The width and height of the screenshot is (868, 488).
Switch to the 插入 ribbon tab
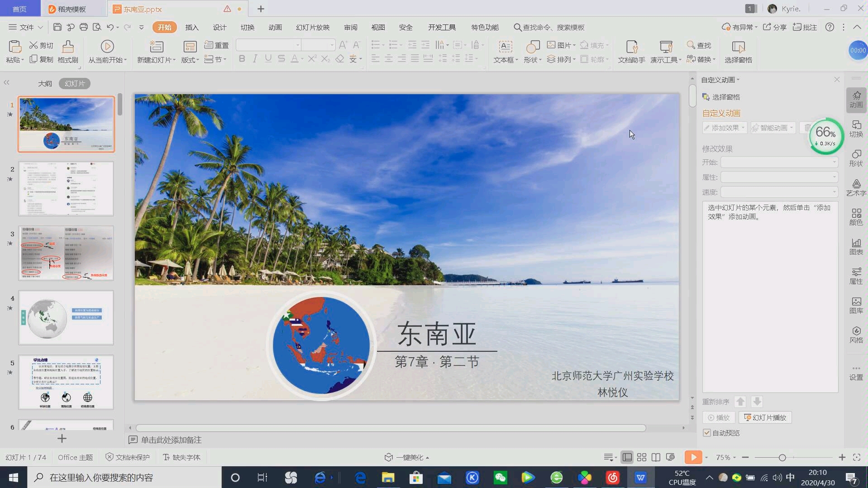pyautogui.click(x=192, y=27)
